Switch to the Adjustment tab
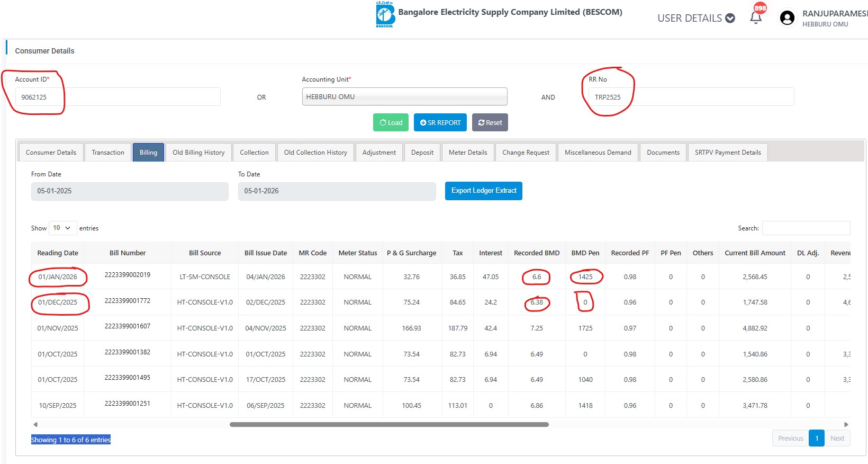The height and width of the screenshot is (464, 868). click(x=379, y=153)
